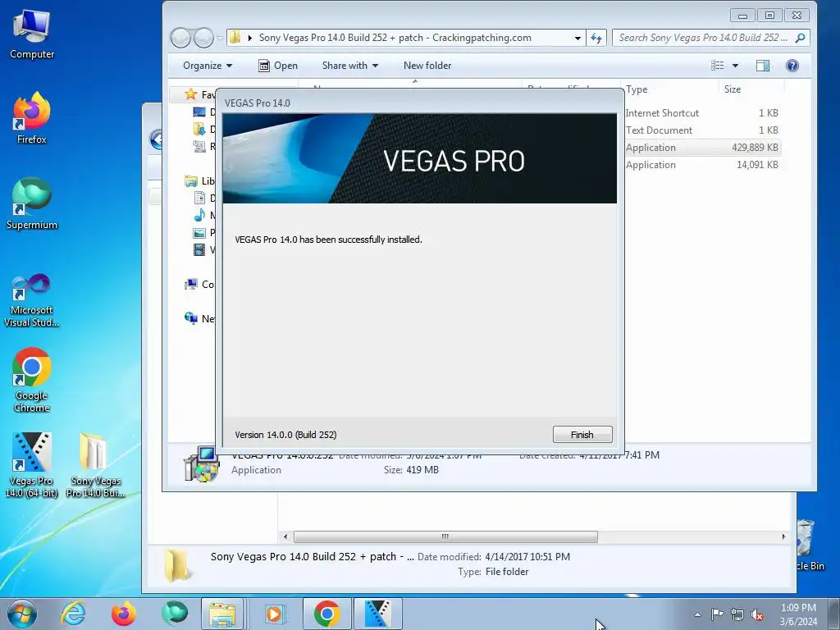Open Explorer help icon
The image size is (840, 630).
click(792, 66)
